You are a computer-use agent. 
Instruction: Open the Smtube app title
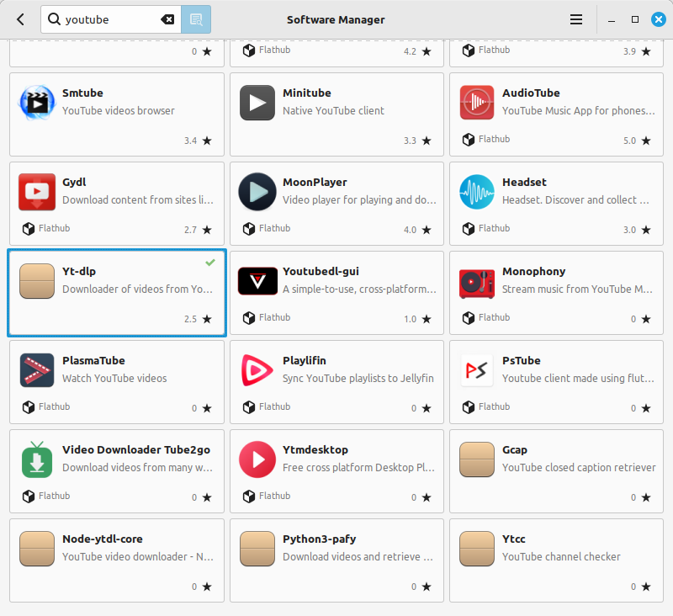[x=82, y=93]
